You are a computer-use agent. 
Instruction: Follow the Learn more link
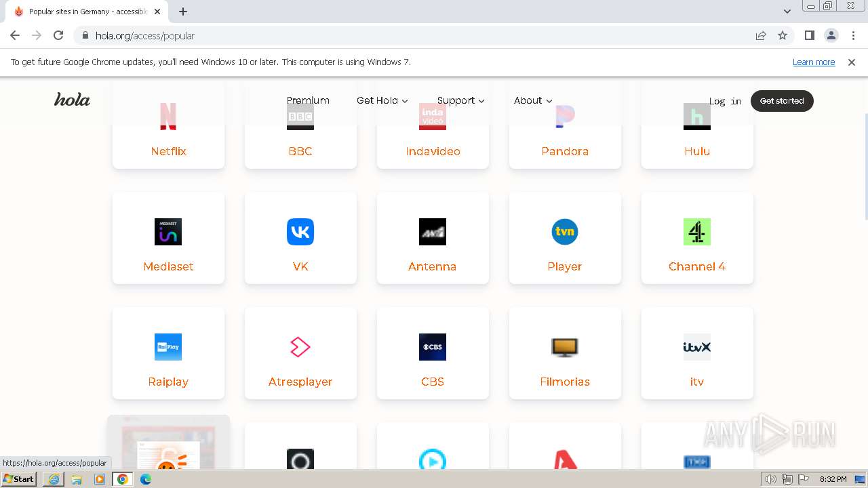814,62
